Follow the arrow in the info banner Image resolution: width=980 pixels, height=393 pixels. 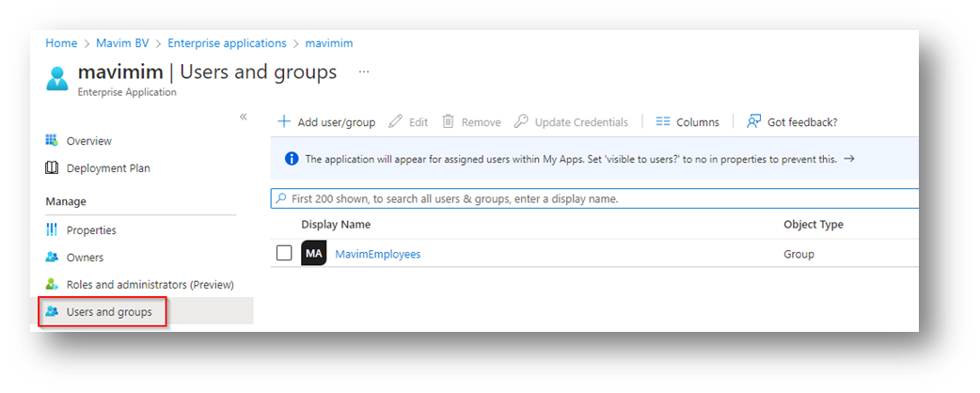(x=848, y=159)
